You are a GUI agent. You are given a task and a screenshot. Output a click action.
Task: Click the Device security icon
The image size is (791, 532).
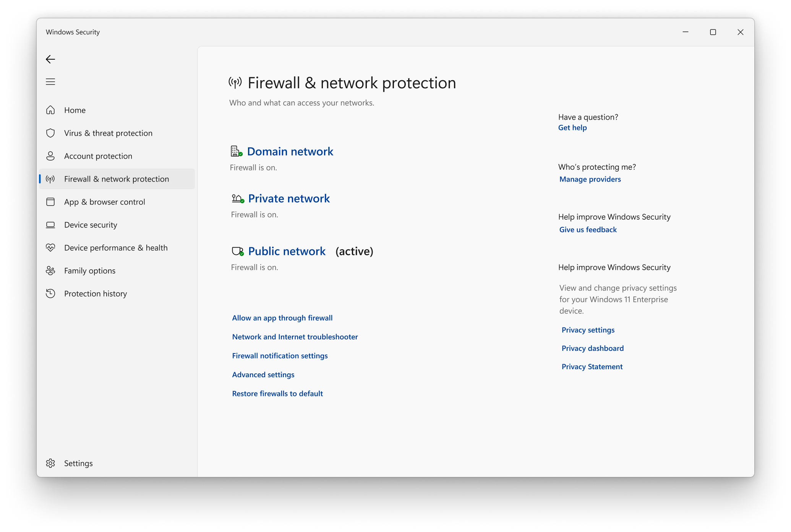(50, 224)
